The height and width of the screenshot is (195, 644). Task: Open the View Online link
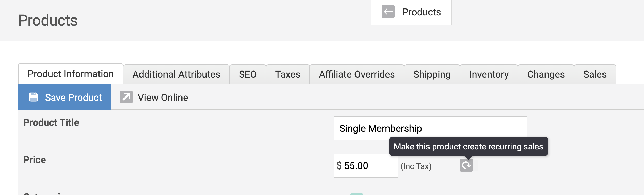[x=163, y=98]
